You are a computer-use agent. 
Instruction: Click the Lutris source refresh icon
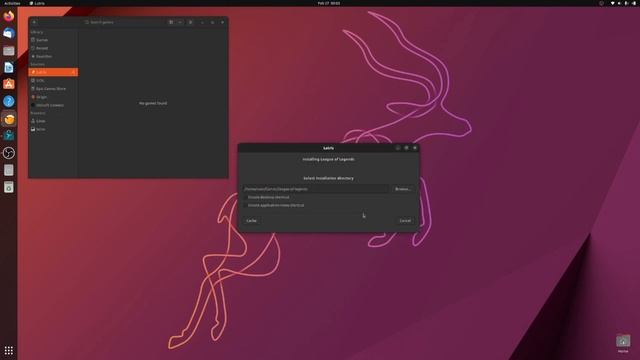pyautogui.click(x=73, y=72)
